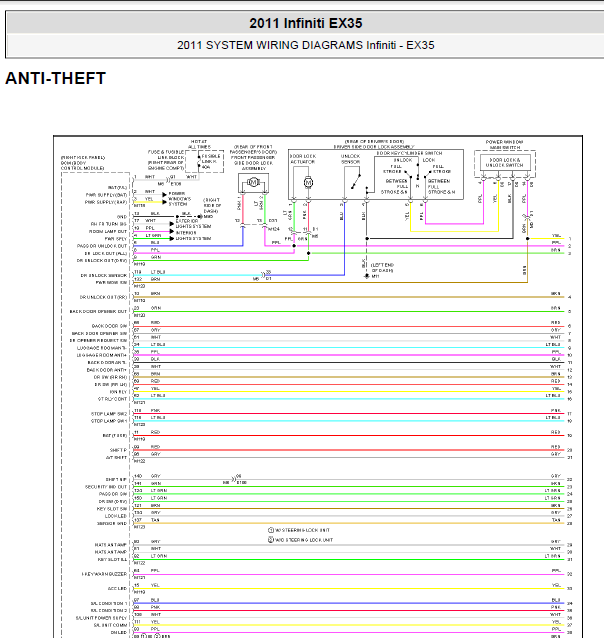The width and height of the screenshot is (604, 638).
Task: Click the 'DOOR LOCK & UNLOCK SWITCH' box
Action: click(505, 162)
